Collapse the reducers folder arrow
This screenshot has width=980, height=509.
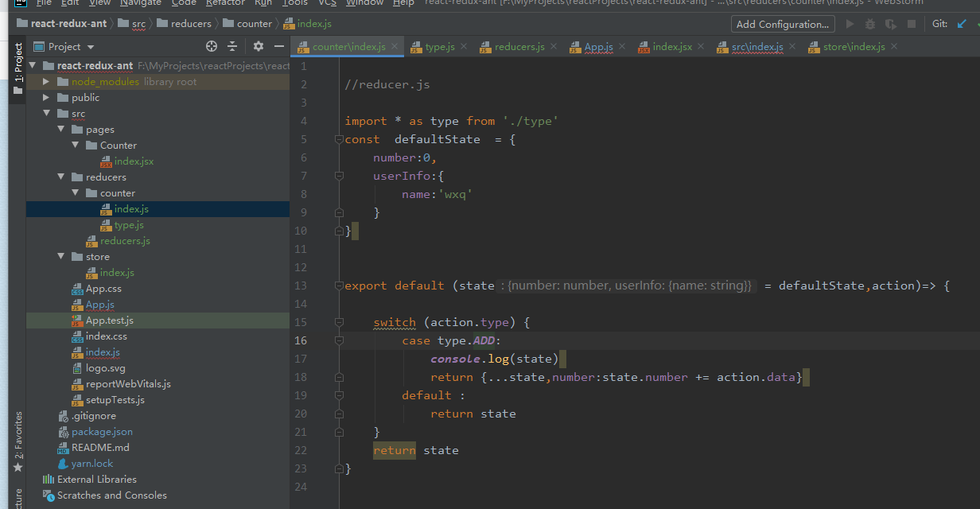(60, 177)
